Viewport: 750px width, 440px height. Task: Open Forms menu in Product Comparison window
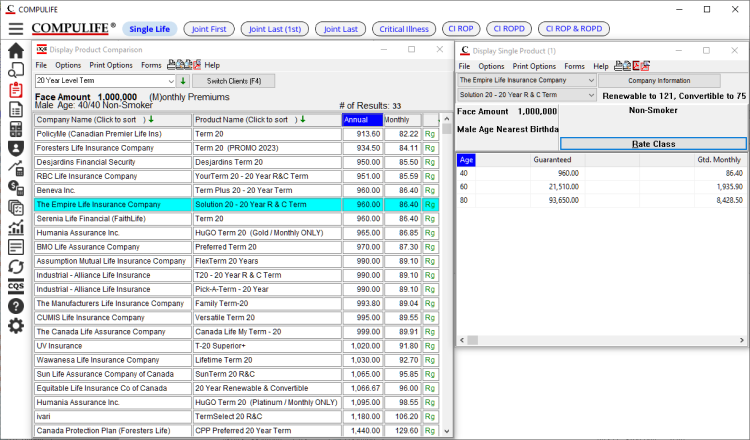[x=151, y=65]
